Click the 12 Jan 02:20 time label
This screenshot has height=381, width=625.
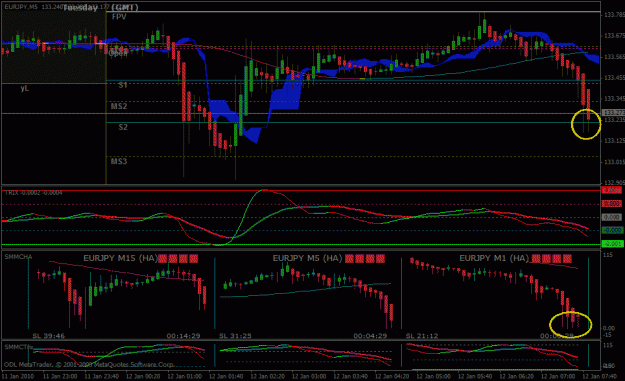[x=267, y=376]
